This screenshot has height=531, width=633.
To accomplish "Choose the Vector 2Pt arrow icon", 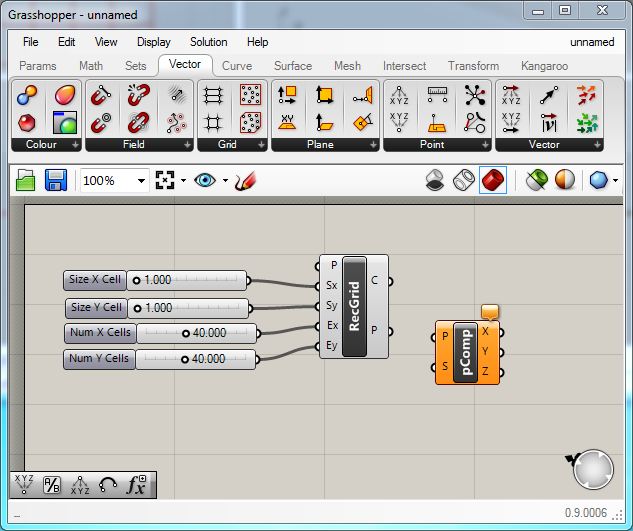I will [x=549, y=95].
